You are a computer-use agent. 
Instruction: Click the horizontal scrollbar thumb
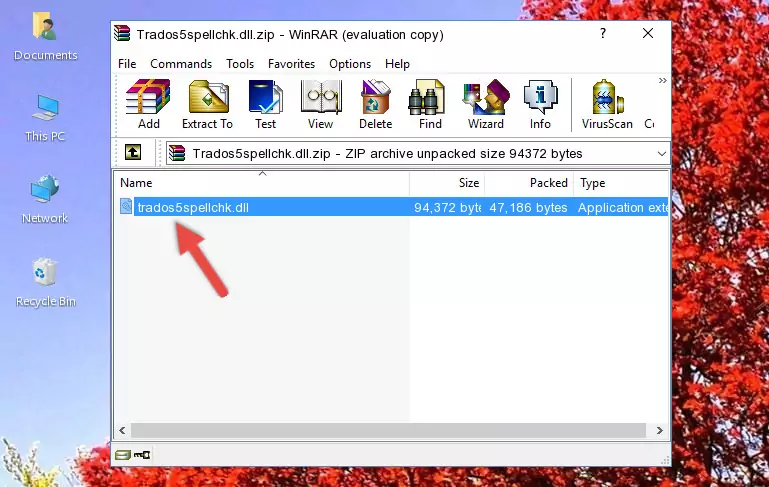click(x=388, y=430)
